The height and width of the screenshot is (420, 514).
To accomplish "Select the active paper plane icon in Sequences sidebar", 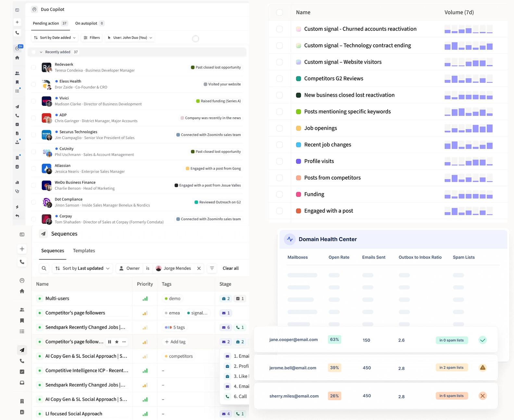I will coord(22,350).
